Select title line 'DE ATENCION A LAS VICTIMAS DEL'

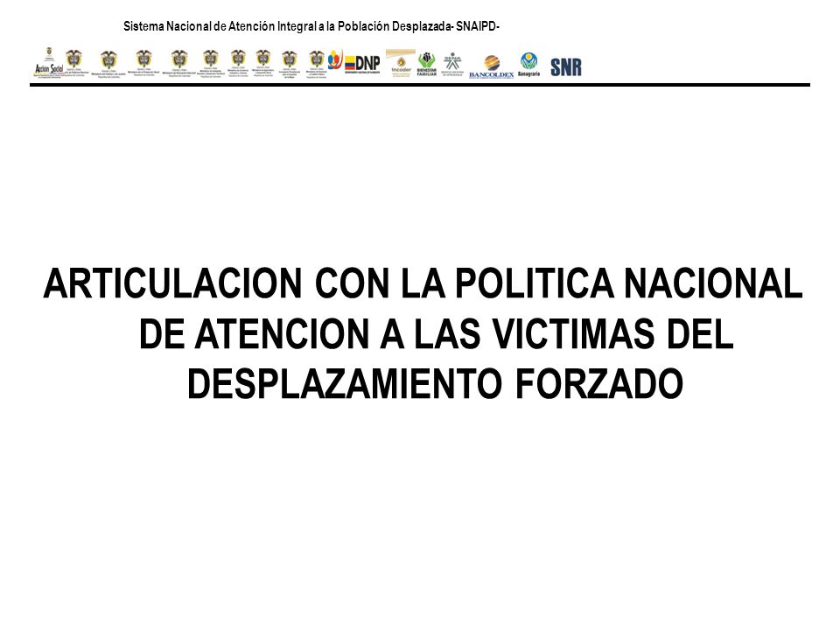click(x=436, y=334)
